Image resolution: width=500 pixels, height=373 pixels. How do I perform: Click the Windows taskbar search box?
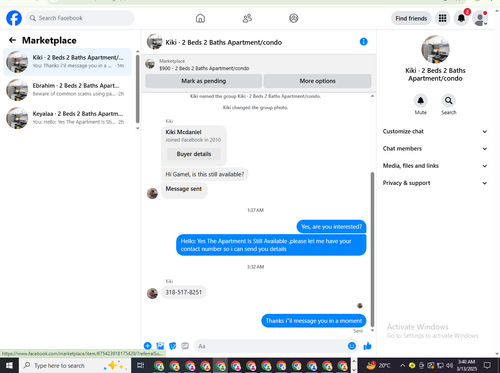(x=75, y=366)
